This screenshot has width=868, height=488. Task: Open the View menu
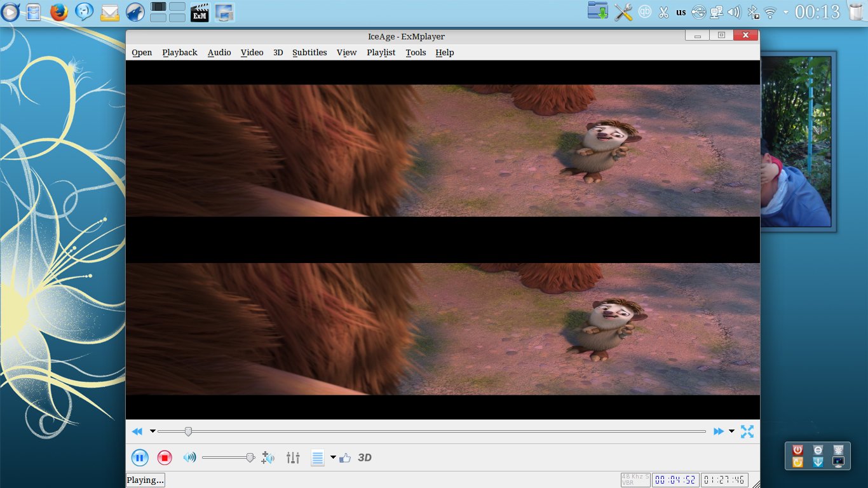(x=347, y=53)
